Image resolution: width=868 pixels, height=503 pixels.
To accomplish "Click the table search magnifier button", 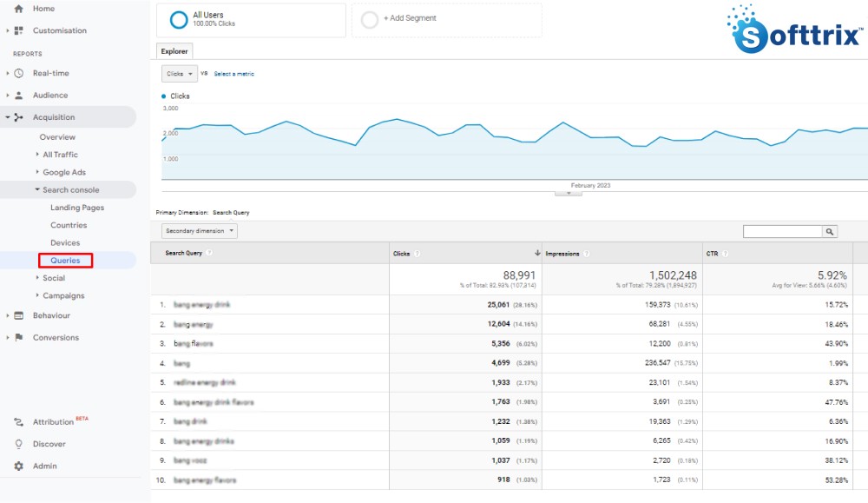I will tap(830, 232).
